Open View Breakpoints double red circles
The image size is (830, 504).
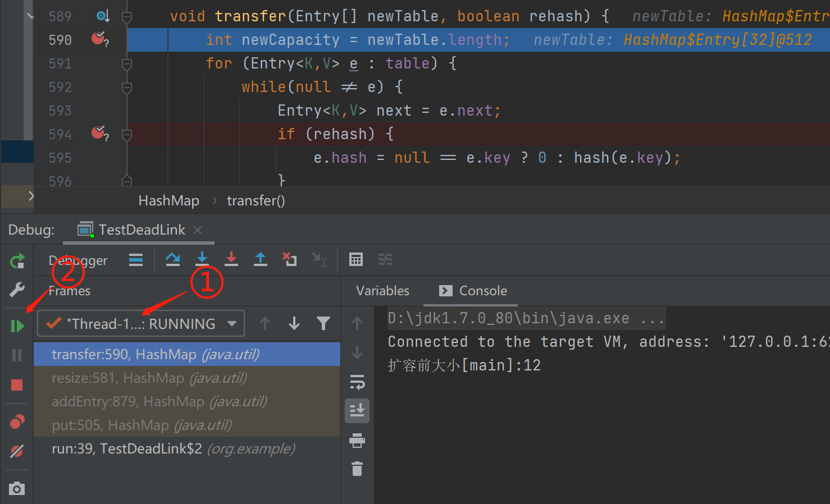pyautogui.click(x=17, y=421)
